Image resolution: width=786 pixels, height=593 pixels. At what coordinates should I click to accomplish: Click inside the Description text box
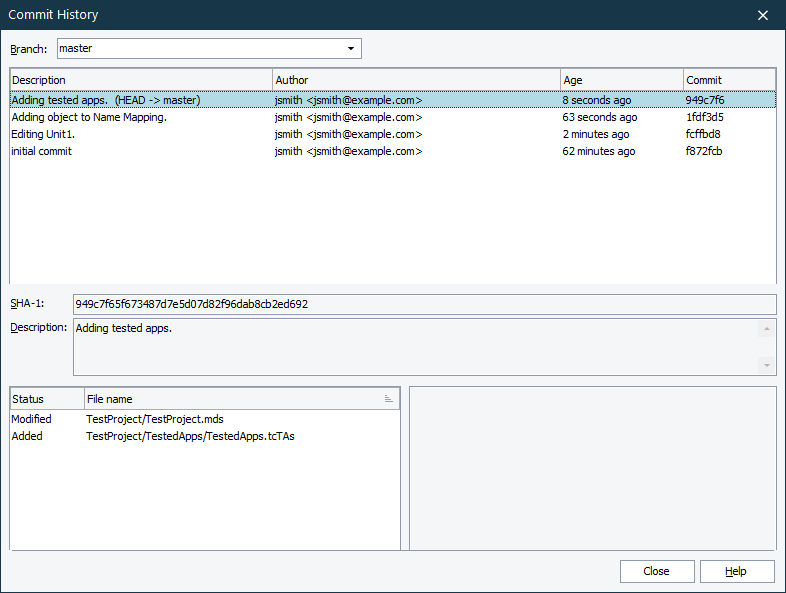pos(414,347)
